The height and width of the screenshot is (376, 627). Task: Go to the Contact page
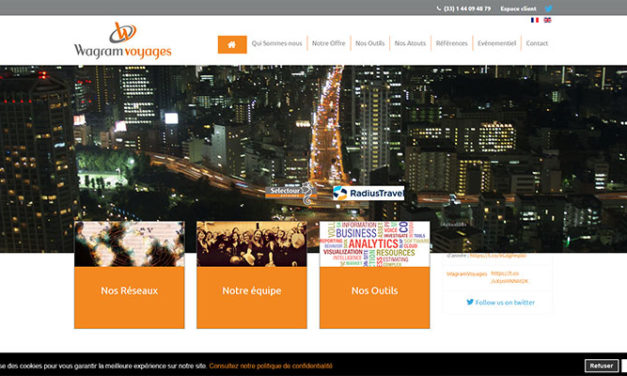(x=537, y=43)
